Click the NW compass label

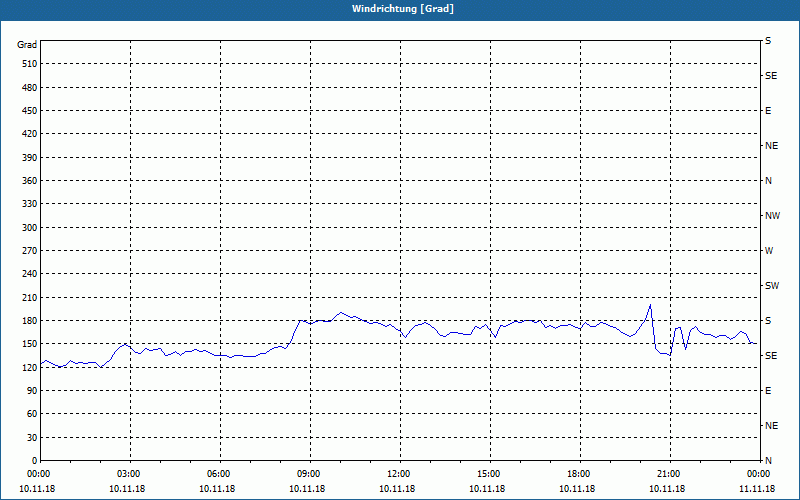(772, 216)
